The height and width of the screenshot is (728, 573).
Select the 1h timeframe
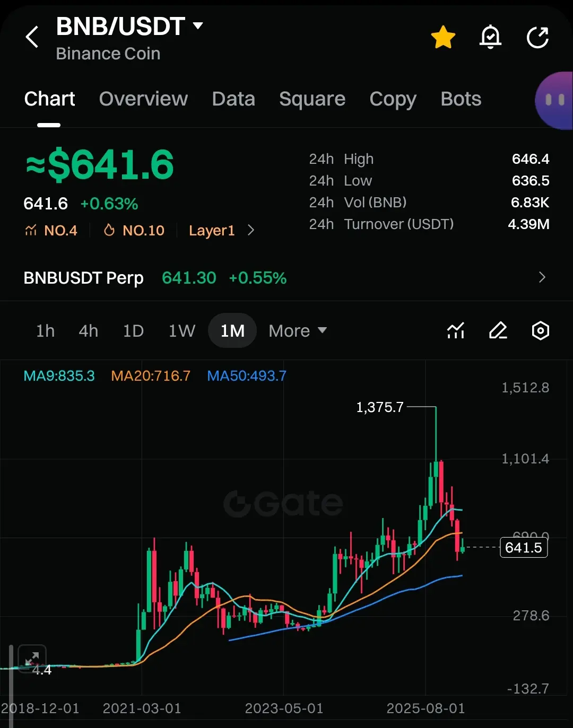point(45,331)
